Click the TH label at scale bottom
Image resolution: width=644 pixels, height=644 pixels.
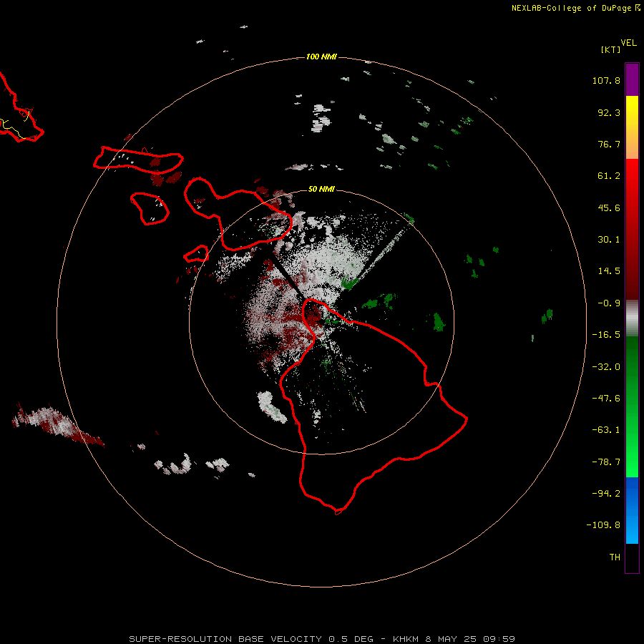(615, 557)
